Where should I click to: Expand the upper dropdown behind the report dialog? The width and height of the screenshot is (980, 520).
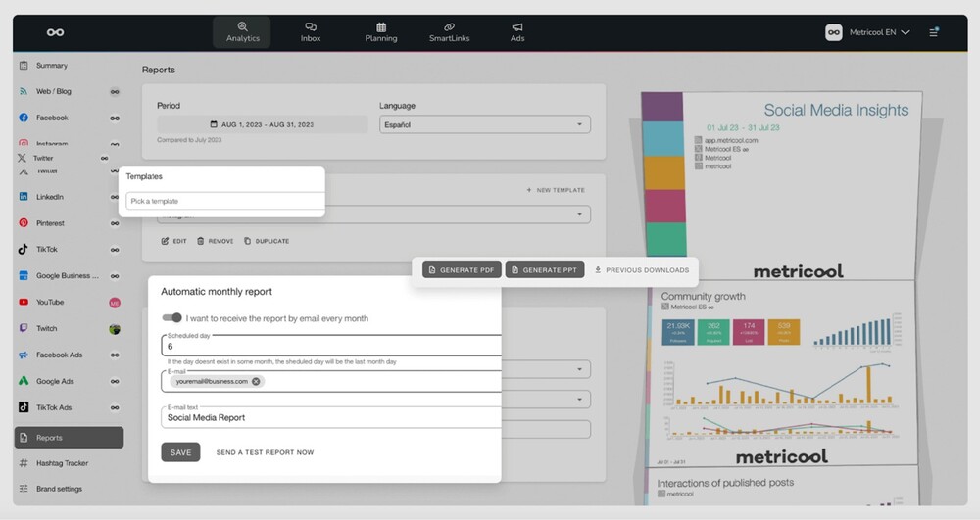pos(579,369)
